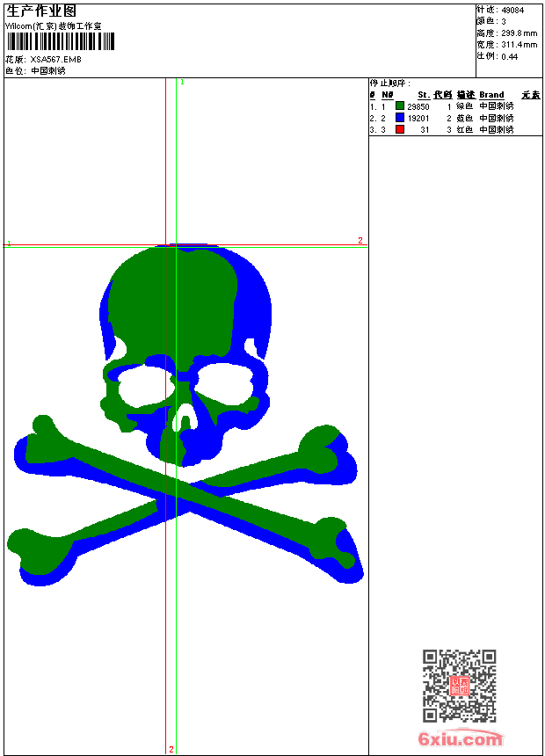Click the Brand column header
Image resolution: width=545 pixels, height=756 pixels.
coord(491,95)
